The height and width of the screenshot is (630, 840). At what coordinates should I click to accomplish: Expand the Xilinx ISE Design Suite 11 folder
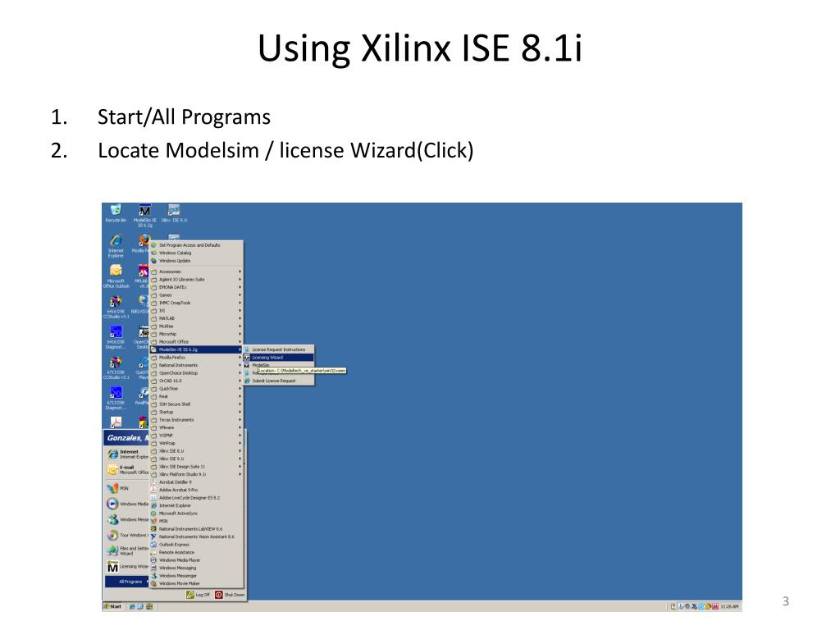tap(197, 467)
